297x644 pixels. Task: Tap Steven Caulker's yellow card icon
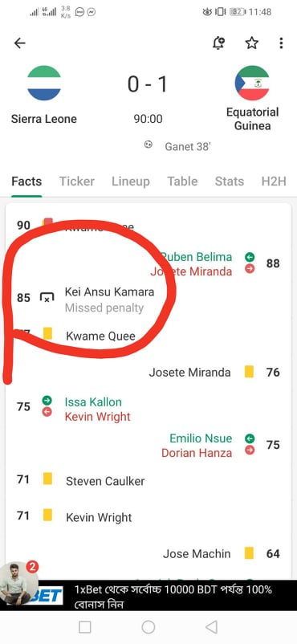point(47,479)
